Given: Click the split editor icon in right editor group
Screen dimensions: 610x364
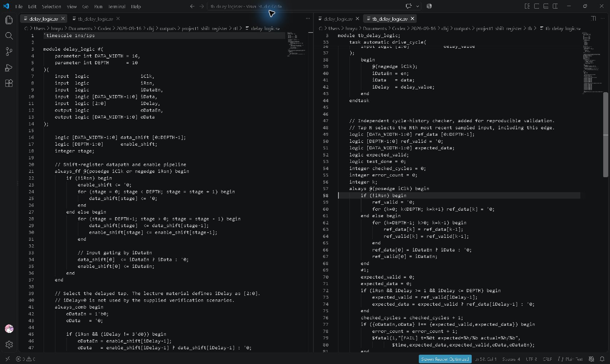Looking at the screenshot, I should pyautogui.click(x=593, y=19).
